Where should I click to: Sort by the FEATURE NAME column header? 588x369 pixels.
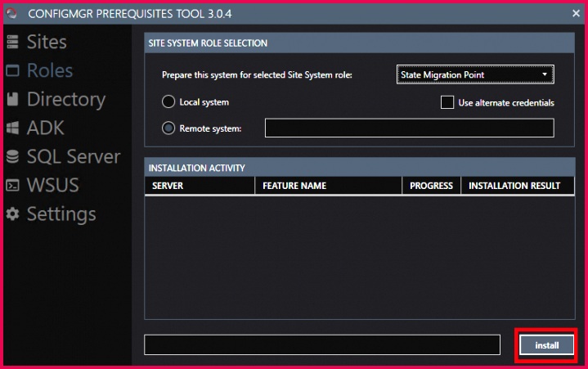(328, 186)
